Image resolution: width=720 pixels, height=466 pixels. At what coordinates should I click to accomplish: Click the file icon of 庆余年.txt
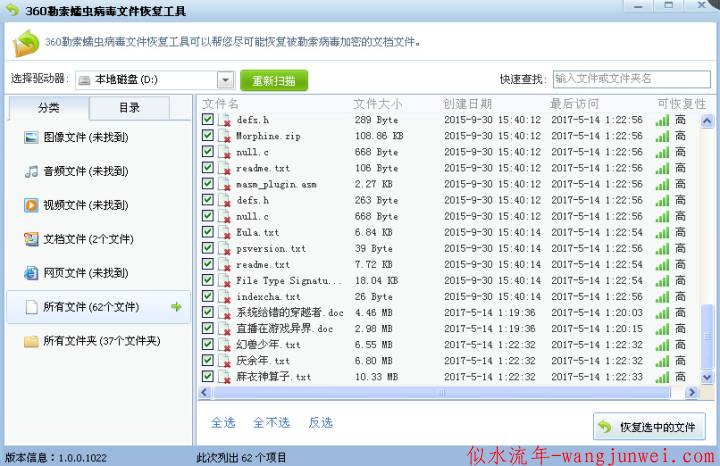click(225, 361)
